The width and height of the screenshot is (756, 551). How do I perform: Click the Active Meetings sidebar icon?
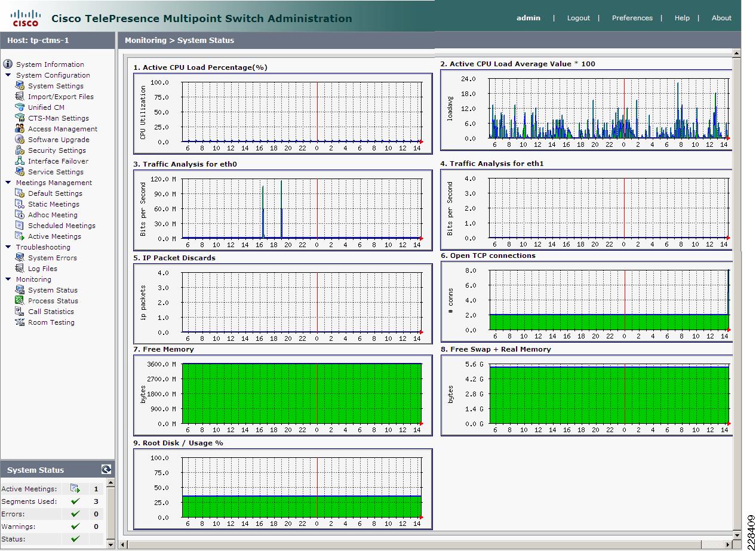pos(20,236)
